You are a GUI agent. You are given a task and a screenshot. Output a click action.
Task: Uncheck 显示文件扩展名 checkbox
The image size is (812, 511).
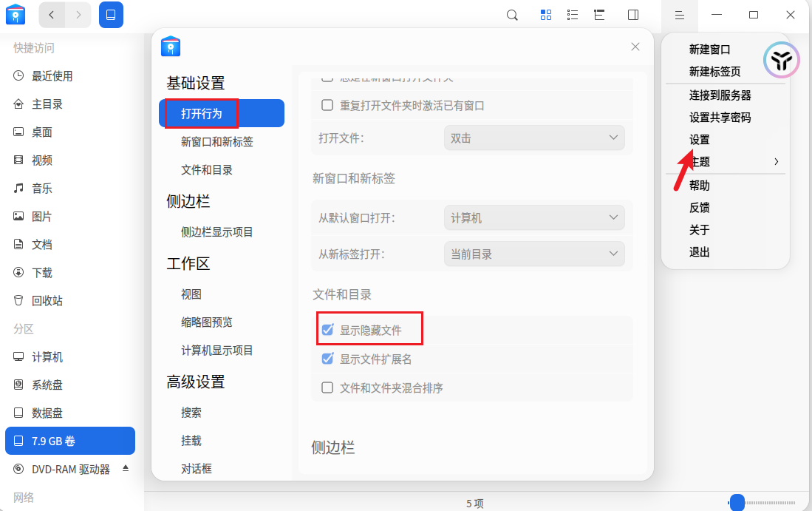click(328, 359)
